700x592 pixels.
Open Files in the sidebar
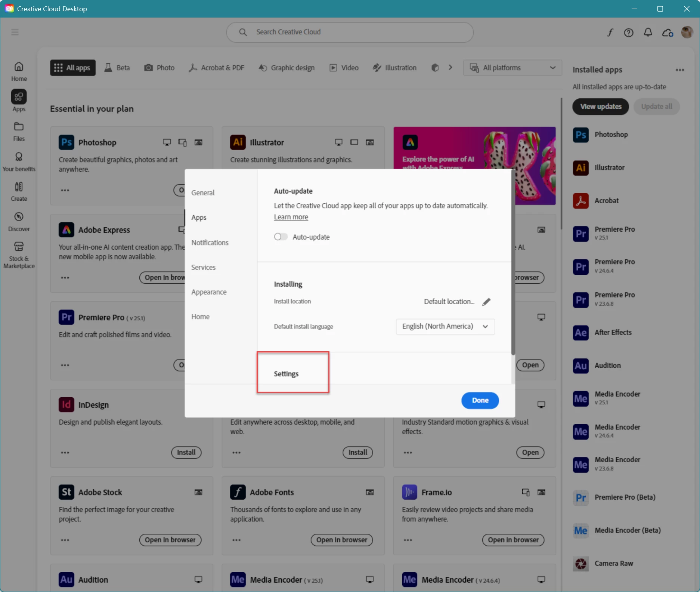click(x=19, y=132)
